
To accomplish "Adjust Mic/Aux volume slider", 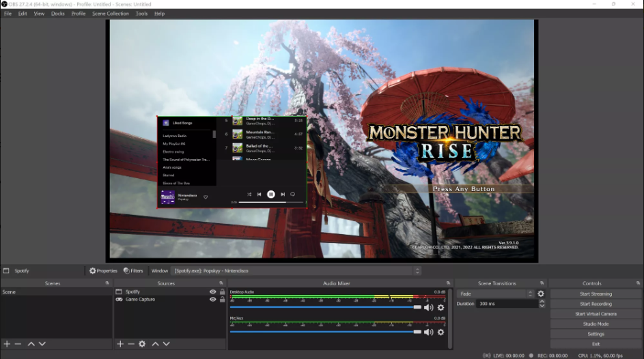I will click(x=326, y=332).
